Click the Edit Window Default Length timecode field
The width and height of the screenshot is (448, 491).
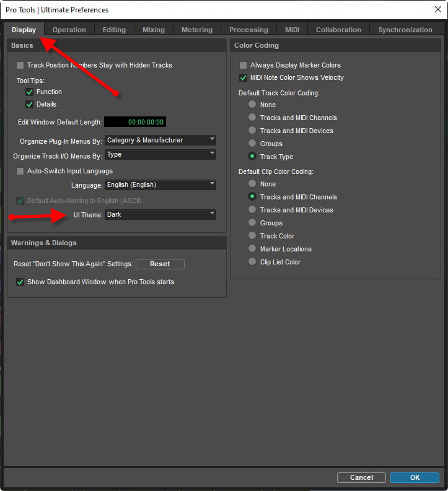coord(135,122)
